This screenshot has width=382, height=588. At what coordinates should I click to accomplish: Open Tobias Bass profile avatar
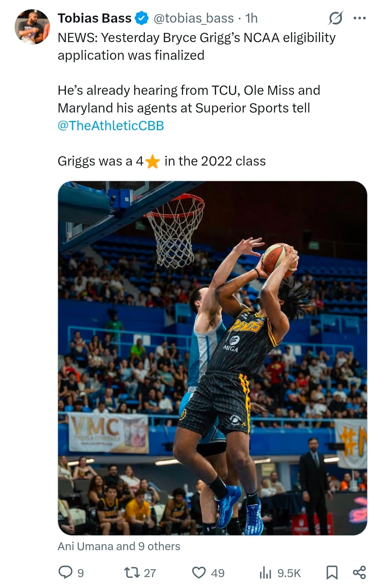coord(32,27)
